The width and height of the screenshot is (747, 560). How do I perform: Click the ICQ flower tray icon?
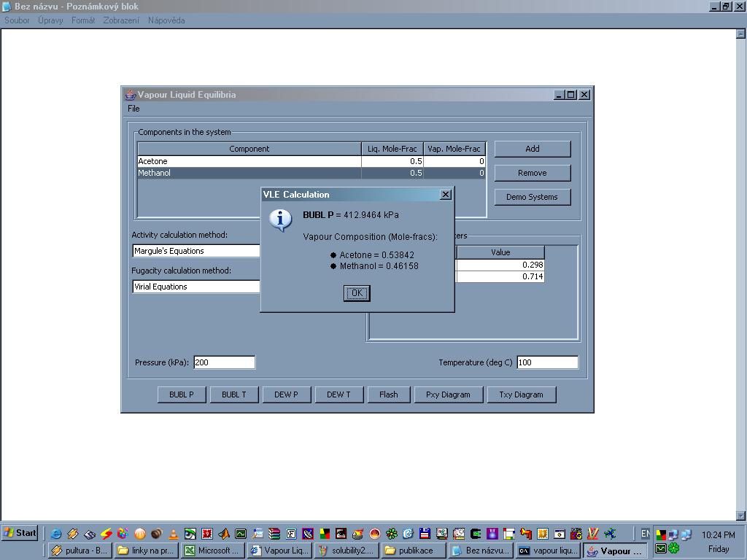tap(673, 548)
